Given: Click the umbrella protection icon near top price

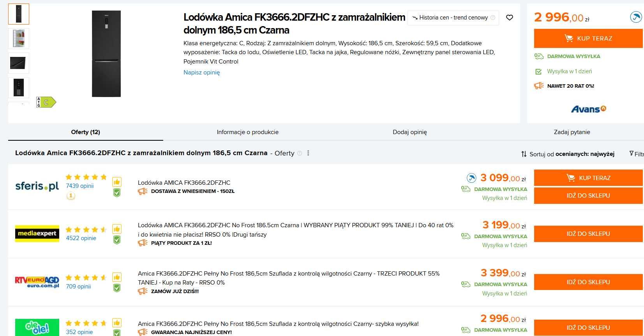Looking at the screenshot, I should (636, 17).
